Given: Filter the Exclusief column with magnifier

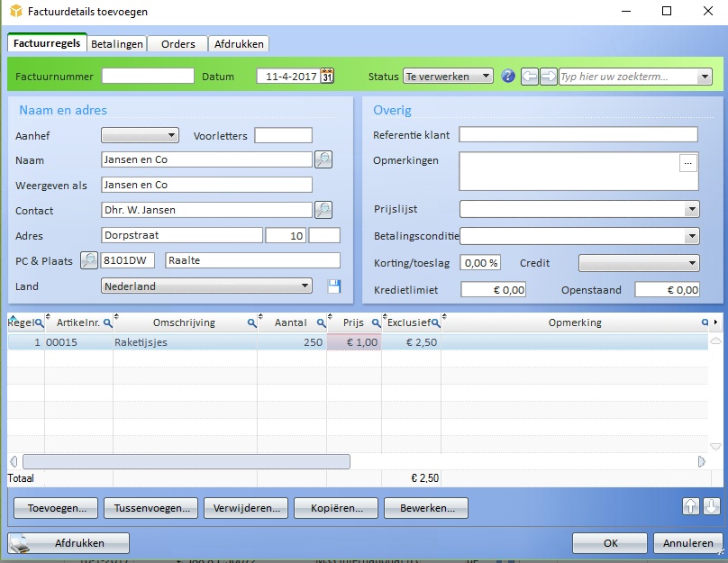Looking at the screenshot, I should (x=435, y=322).
